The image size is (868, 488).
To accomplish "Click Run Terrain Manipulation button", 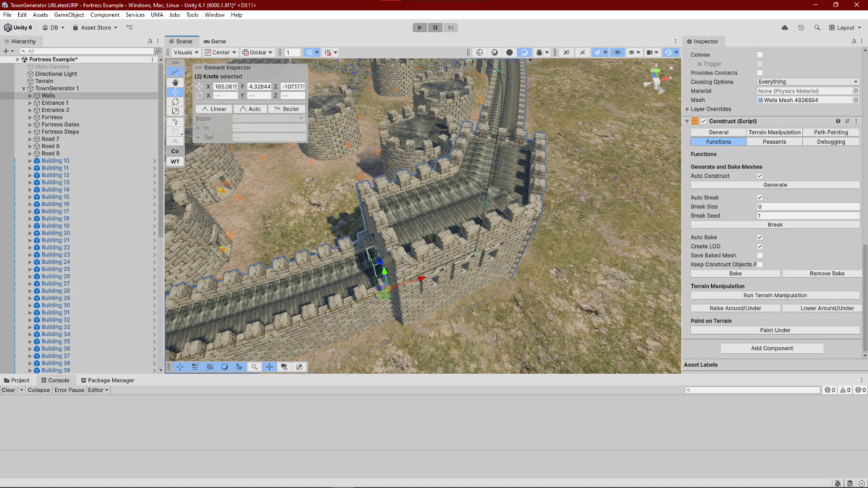I will [x=775, y=296].
